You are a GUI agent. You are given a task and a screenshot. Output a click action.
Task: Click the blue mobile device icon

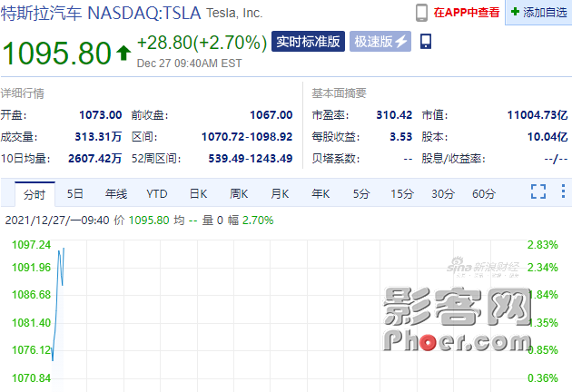[426, 41]
